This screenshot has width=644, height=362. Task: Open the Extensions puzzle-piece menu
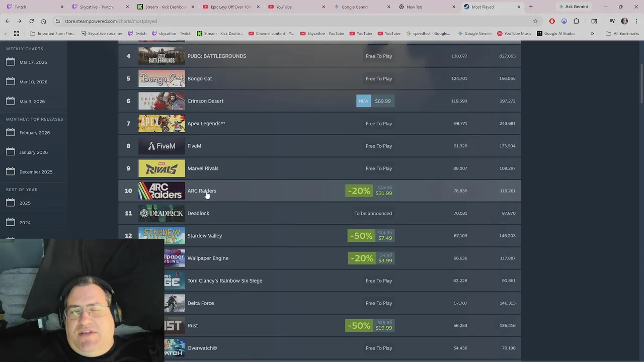[577, 21]
